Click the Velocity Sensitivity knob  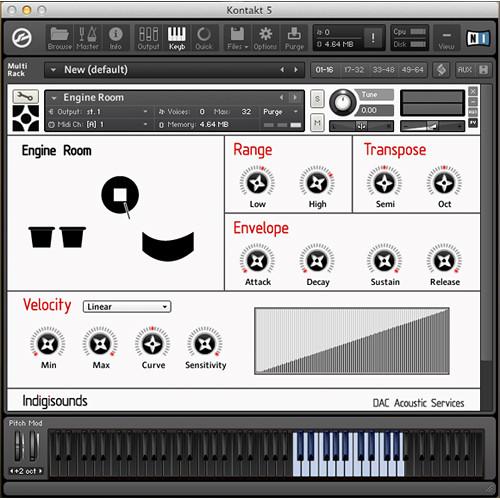coord(205,343)
